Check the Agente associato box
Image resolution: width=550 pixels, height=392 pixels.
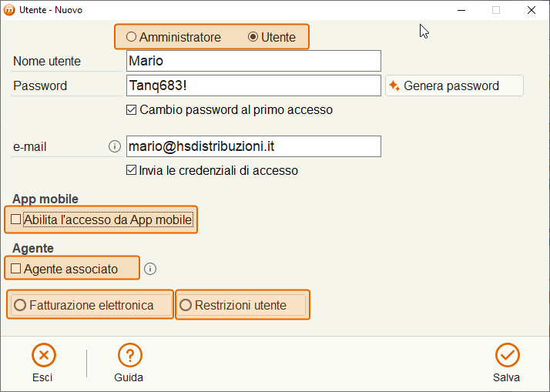[15, 269]
